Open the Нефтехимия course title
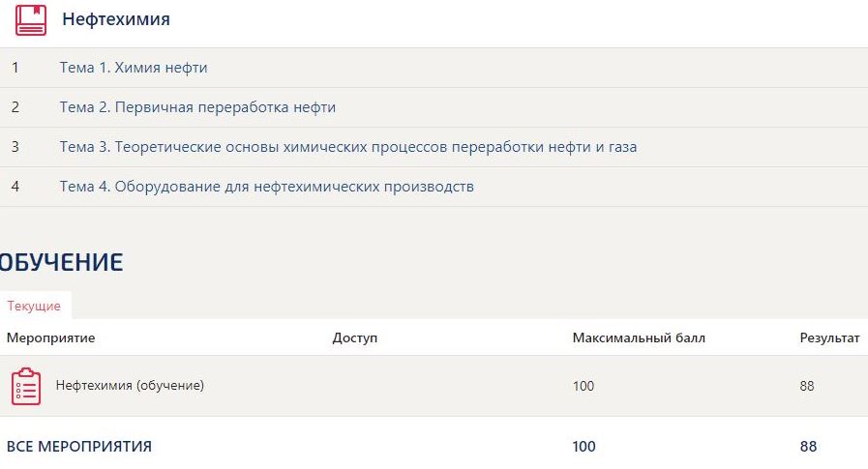The height and width of the screenshot is (469, 868). click(x=116, y=20)
